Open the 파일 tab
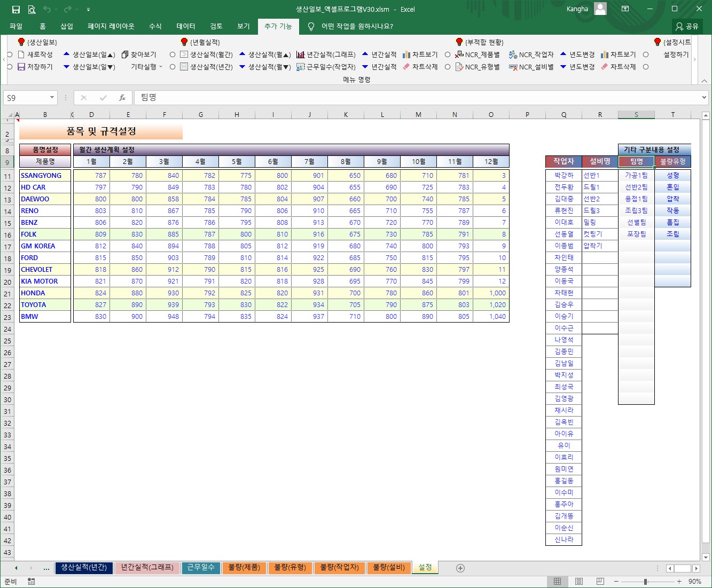 (16, 26)
